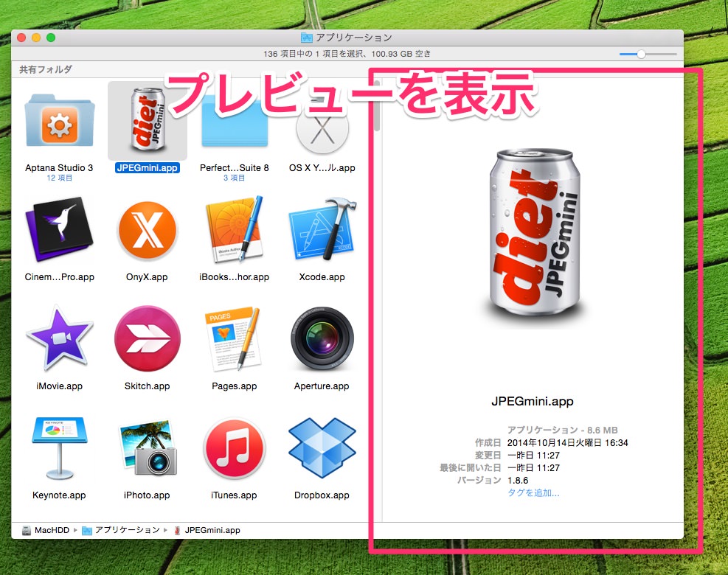Click the JPEGmini.app highlighted file name label
Screen dimensions: 728x575
point(148,167)
